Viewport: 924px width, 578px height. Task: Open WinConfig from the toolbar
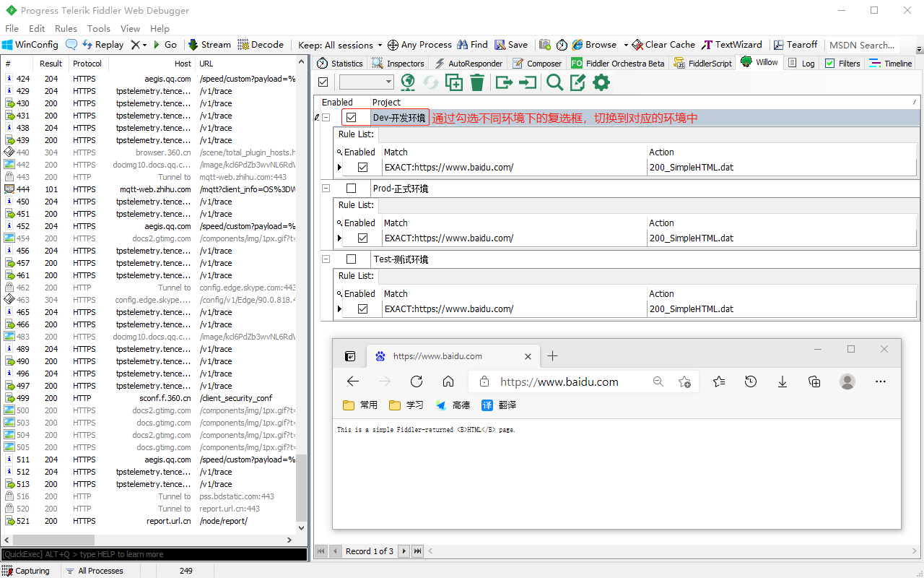30,45
